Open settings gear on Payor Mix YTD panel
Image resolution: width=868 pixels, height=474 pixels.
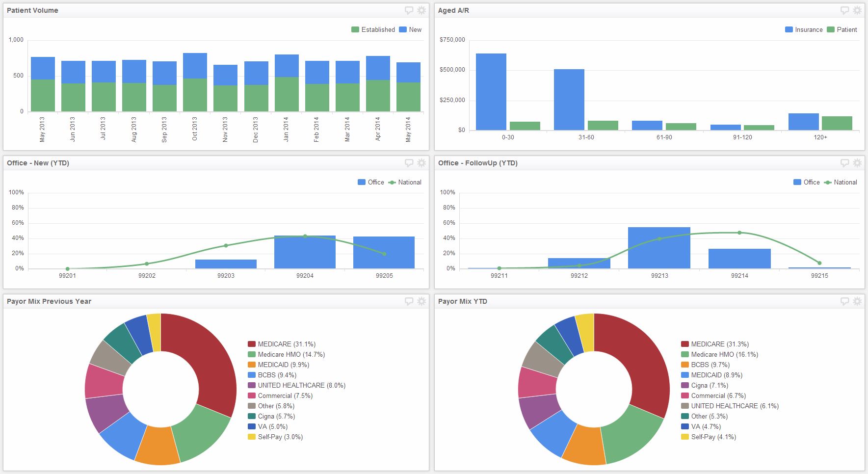[x=858, y=301]
